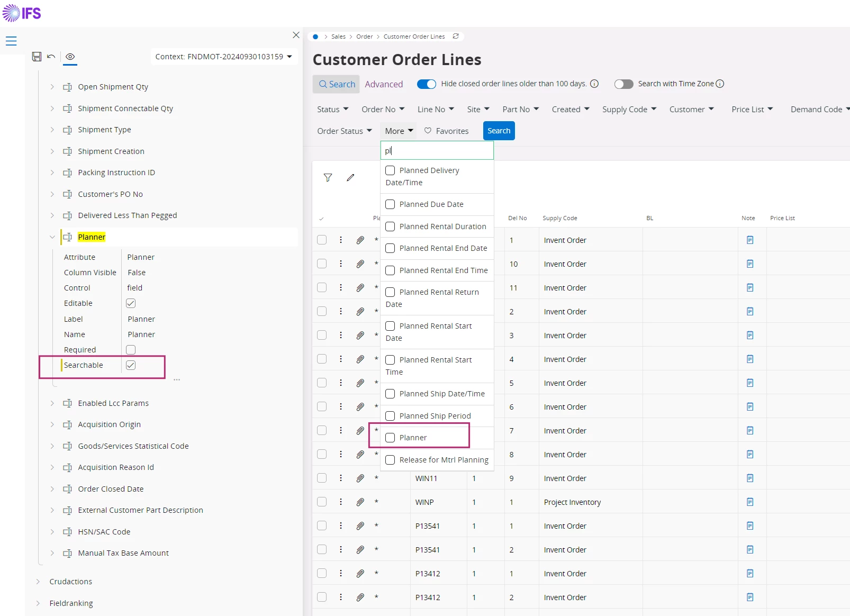The image size is (850, 616).
Task: Click the Favorites button
Action: tap(447, 131)
